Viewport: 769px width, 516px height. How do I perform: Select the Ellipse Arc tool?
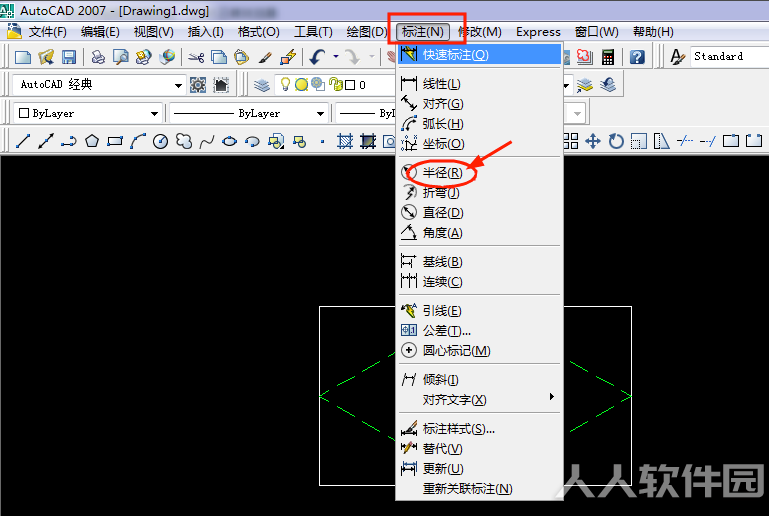[253, 141]
